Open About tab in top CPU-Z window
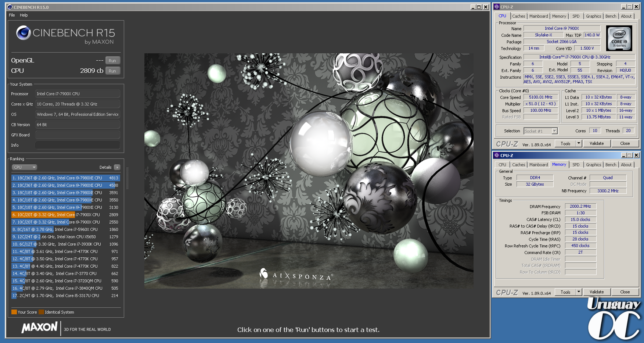The width and height of the screenshot is (644, 343). [x=626, y=16]
